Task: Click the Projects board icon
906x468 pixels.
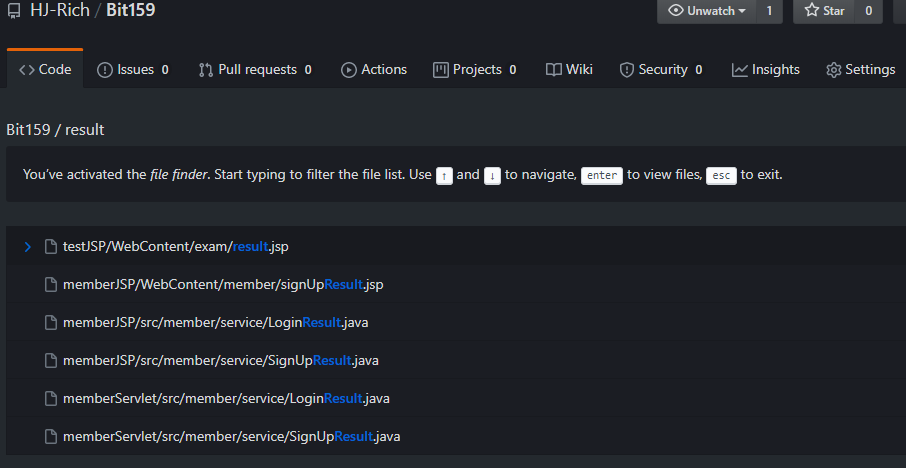Action: coord(441,70)
